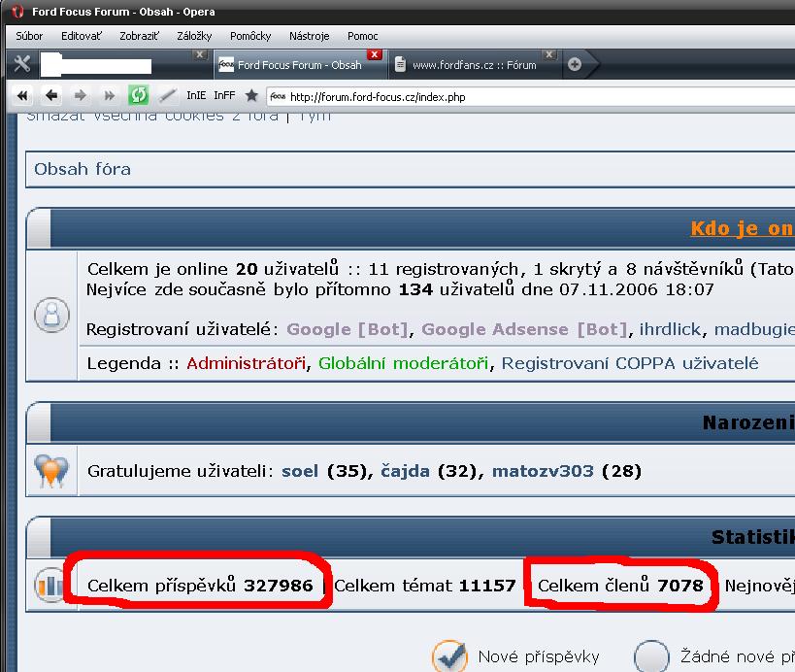Click the rewind navigation button

pyautogui.click(x=22, y=95)
